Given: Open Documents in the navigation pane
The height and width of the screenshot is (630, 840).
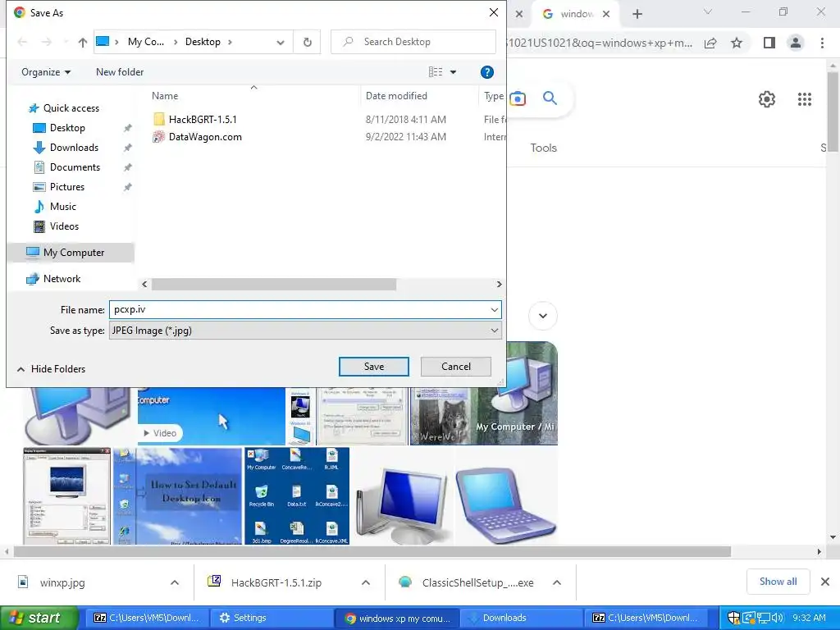Looking at the screenshot, I should click(75, 167).
